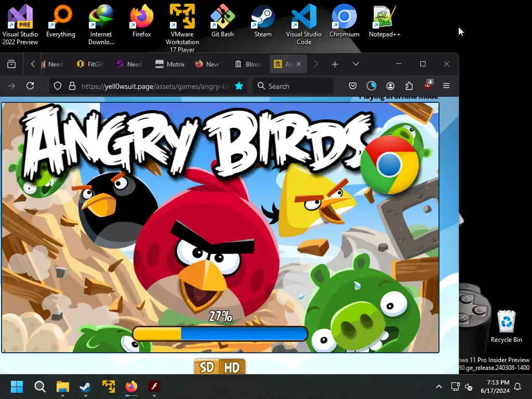
Task: Open Firefox View button in tab bar
Action: 11,64
